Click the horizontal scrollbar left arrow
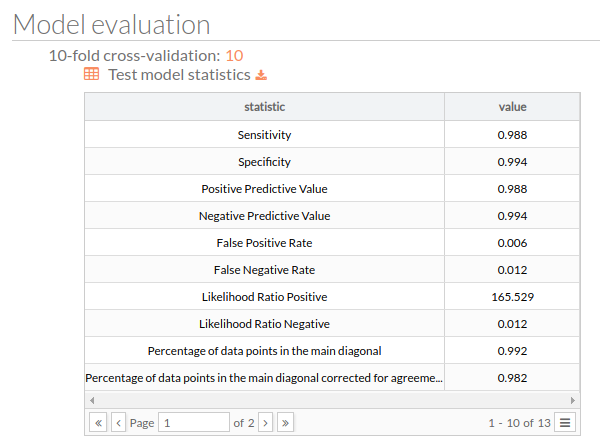This screenshot has height=446, width=600. [92, 400]
